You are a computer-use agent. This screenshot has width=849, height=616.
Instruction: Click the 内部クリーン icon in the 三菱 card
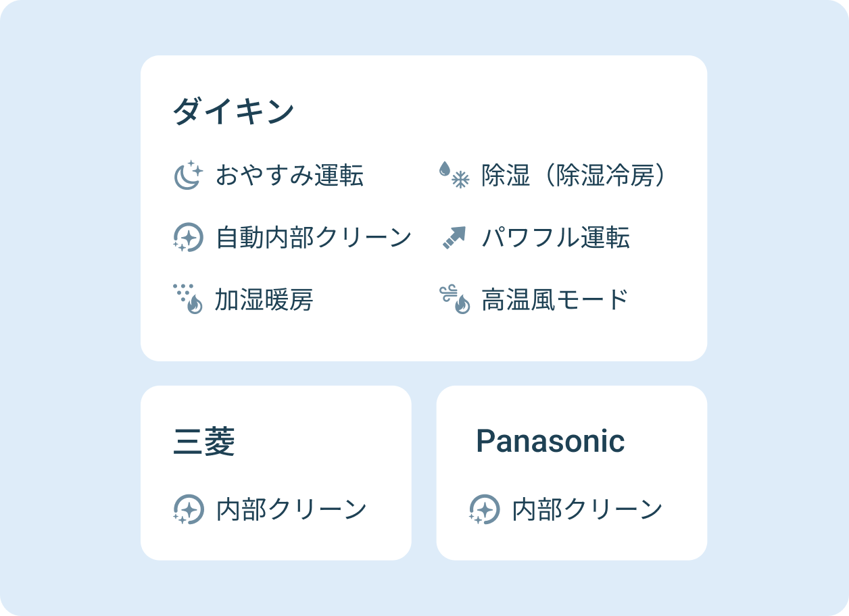click(188, 509)
